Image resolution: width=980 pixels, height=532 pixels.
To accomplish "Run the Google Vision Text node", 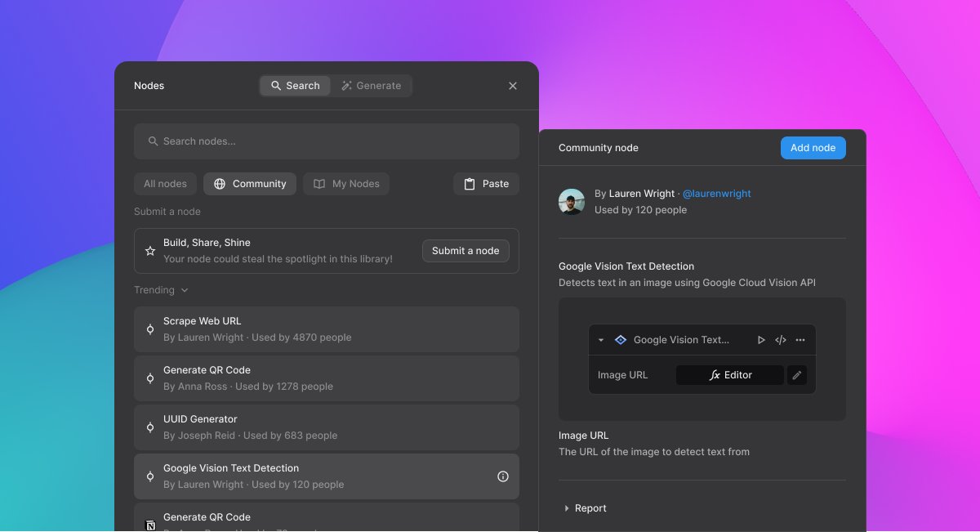I will (761, 340).
